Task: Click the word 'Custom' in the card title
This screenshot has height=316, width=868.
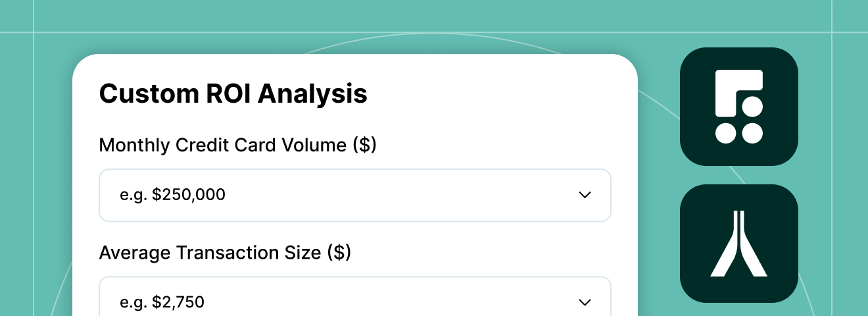Action: 145,93
